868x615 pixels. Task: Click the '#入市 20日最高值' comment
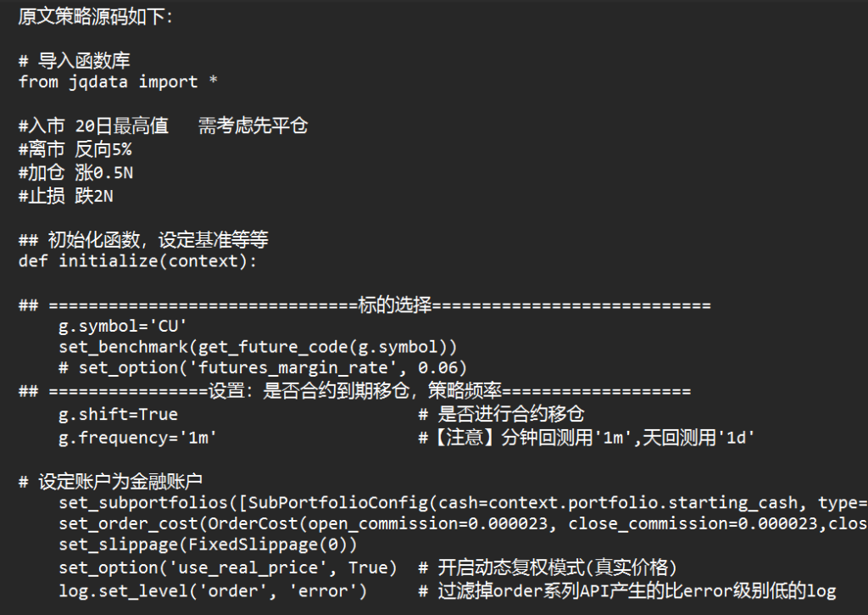pyautogui.click(x=93, y=126)
